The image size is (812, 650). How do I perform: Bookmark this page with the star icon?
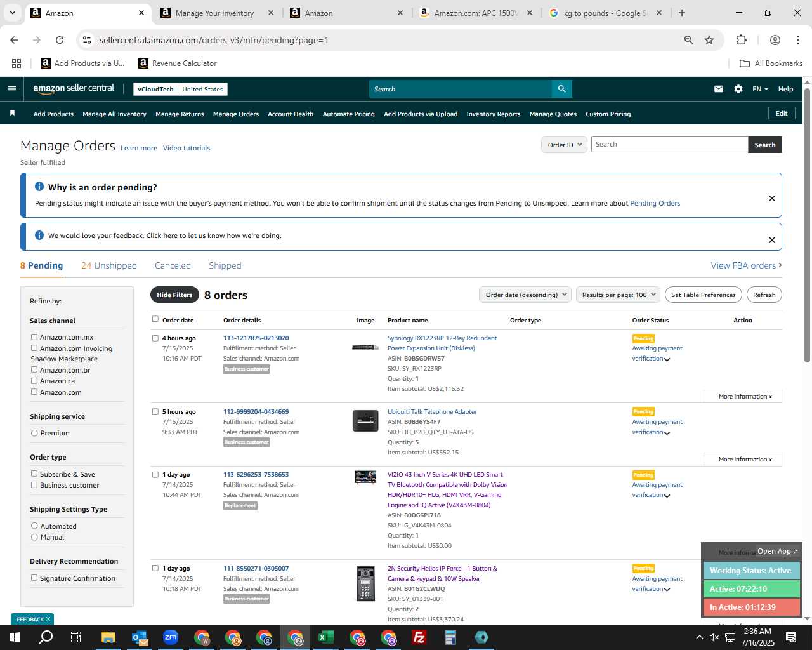click(709, 40)
